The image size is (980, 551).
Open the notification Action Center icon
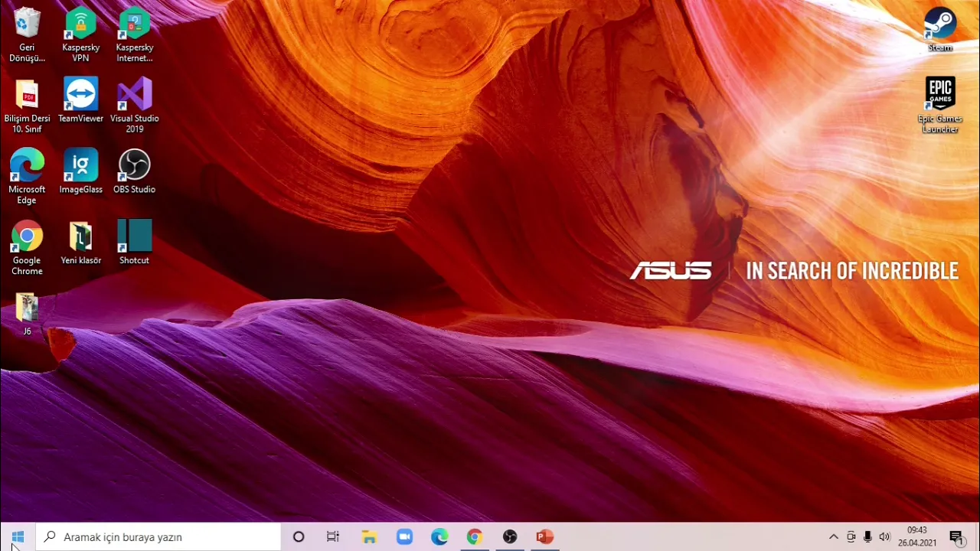tap(956, 537)
